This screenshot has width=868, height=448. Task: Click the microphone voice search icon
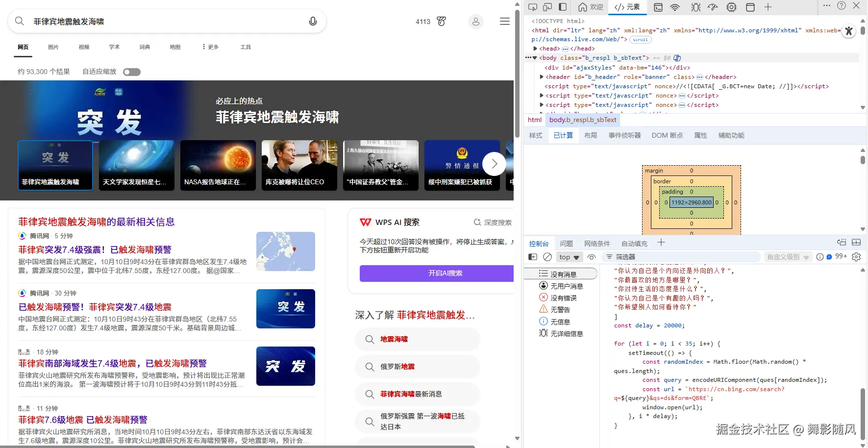313,21
